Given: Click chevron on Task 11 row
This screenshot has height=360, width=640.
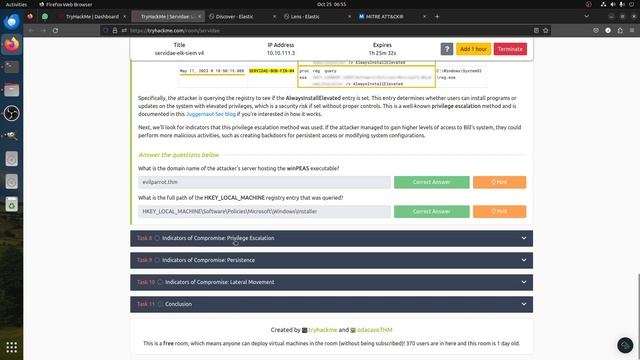Looking at the screenshot, I should [x=524, y=304].
